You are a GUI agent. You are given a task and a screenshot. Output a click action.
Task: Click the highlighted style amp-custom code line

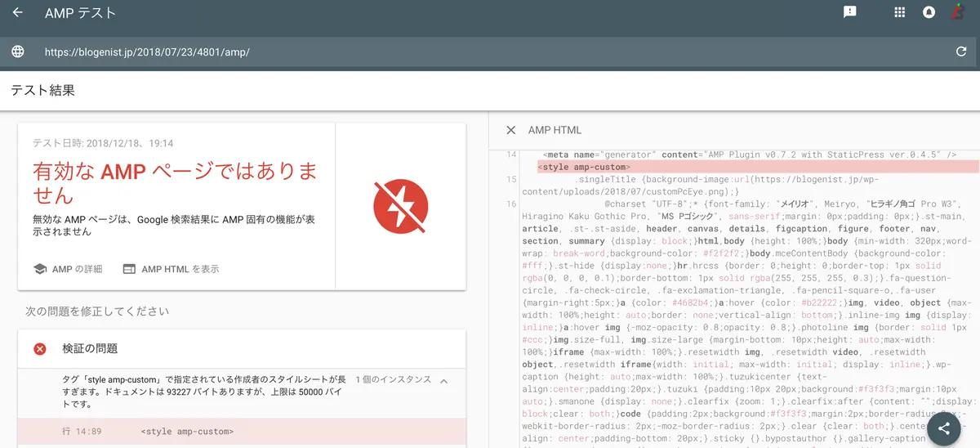pyautogui.click(x=756, y=167)
